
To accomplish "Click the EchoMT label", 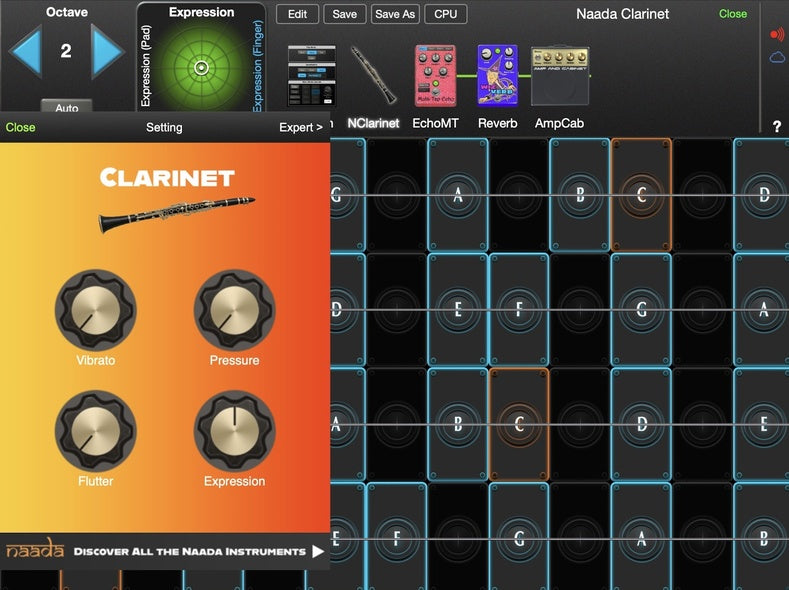I will (x=435, y=123).
